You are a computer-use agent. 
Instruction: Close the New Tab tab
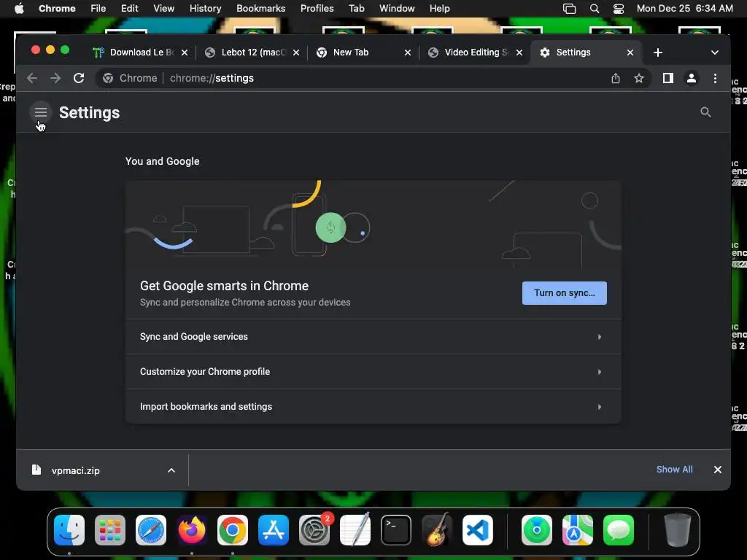point(407,52)
